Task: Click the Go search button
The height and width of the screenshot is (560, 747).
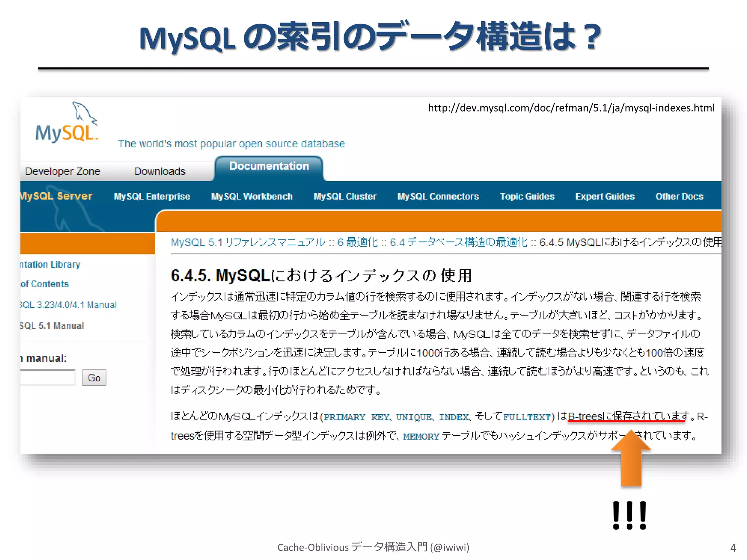Action: coord(94,378)
